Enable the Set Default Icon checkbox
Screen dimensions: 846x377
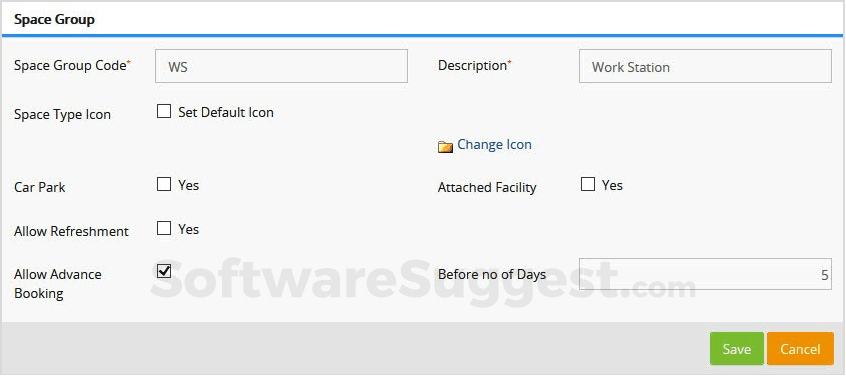coord(164,112)
